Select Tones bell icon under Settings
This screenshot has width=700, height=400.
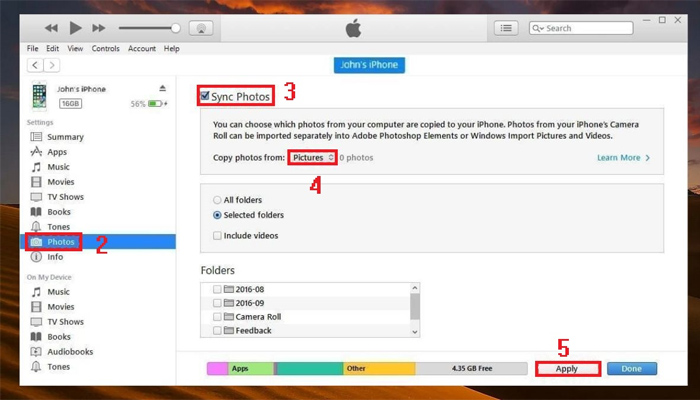tap(36, 227)
